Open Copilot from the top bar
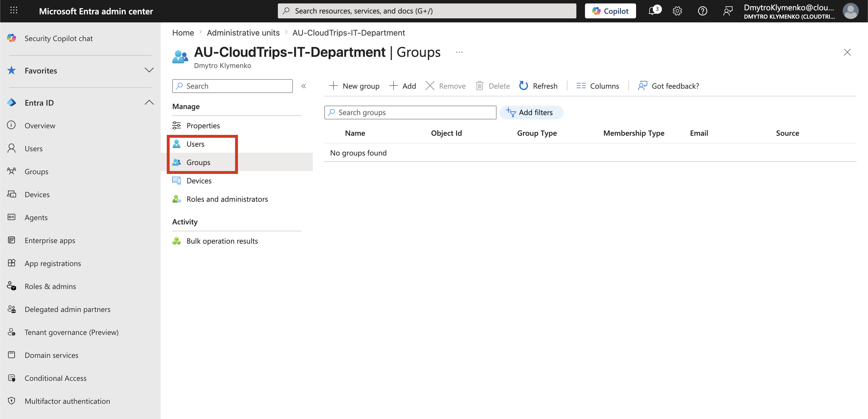The image size is (868, 419). pyautogui.click(x=610, y=11)
